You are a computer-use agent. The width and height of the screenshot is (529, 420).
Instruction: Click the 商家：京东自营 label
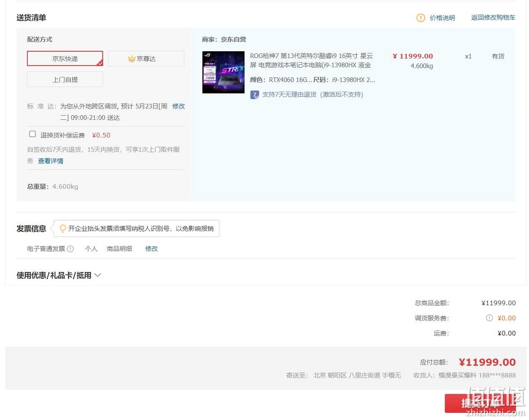[x=224, y=40]
